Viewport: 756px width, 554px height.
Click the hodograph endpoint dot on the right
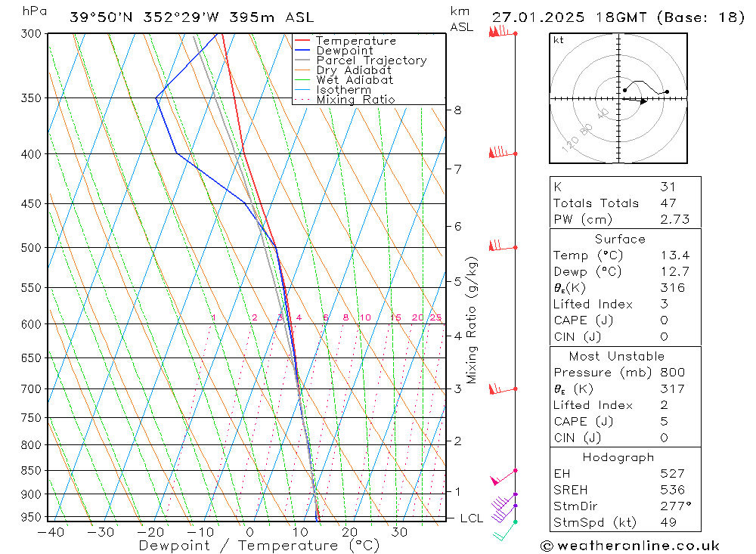(x=667, y=91)
